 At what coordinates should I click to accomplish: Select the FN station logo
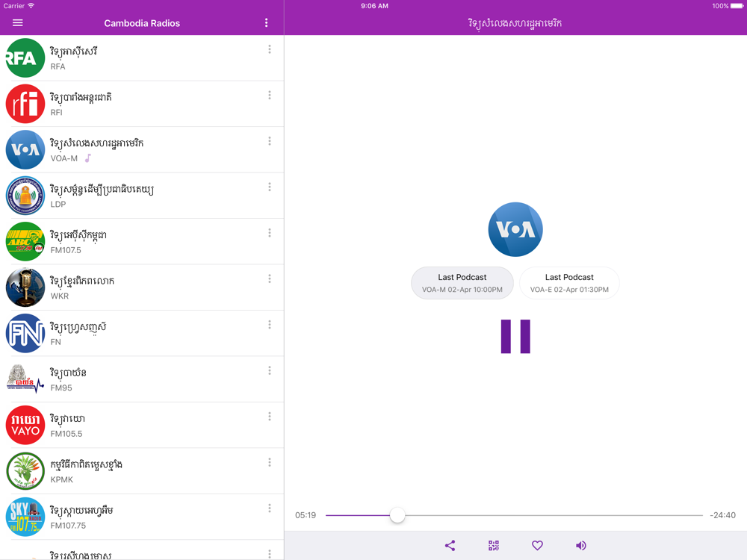[x=25, y=333]
